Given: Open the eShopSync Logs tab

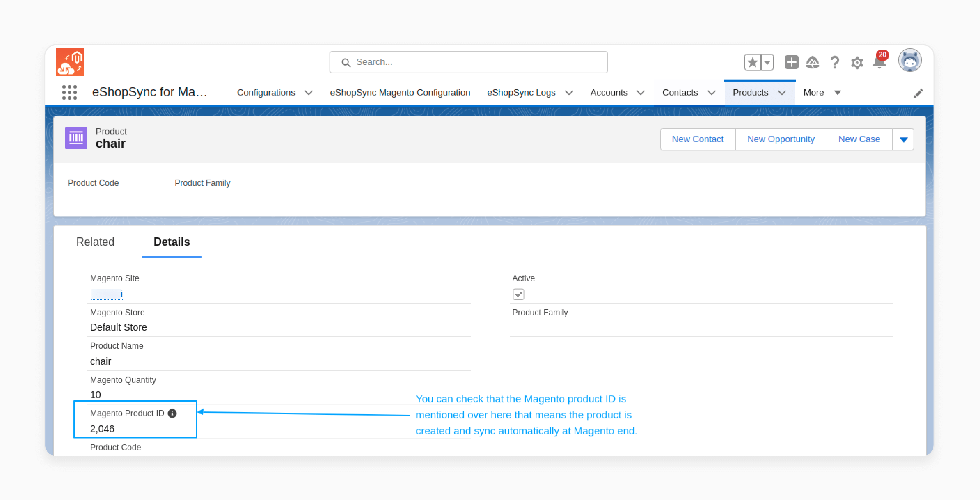Looking at the screenshot, I should tap(521, 93).
